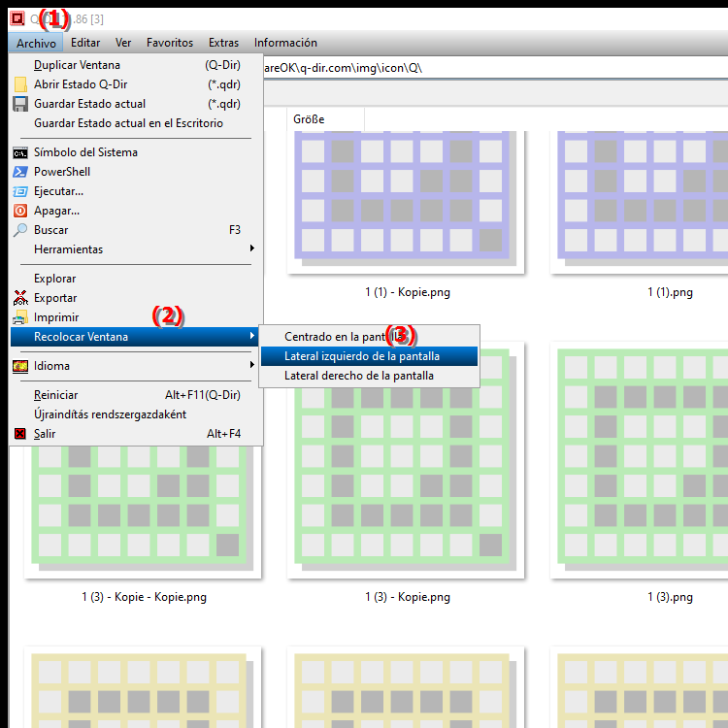Open the Ver menu
This screenshot has height=728, width=728.
pos(123,43)
